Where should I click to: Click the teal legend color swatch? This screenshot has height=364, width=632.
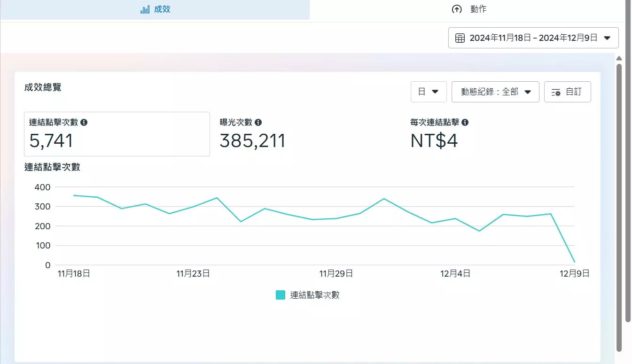[281, 295]
